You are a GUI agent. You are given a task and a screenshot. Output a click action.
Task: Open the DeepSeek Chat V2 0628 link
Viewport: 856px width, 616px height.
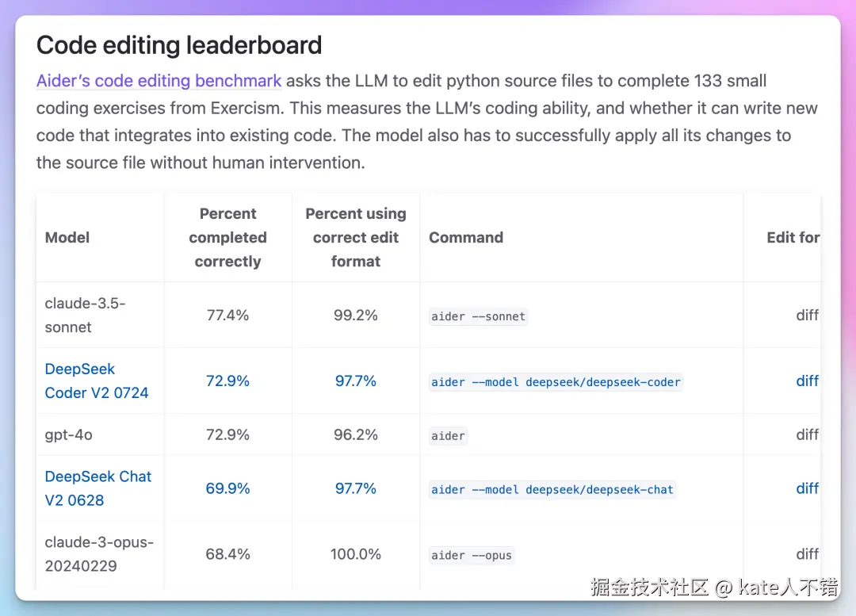[x=98, y=488]
